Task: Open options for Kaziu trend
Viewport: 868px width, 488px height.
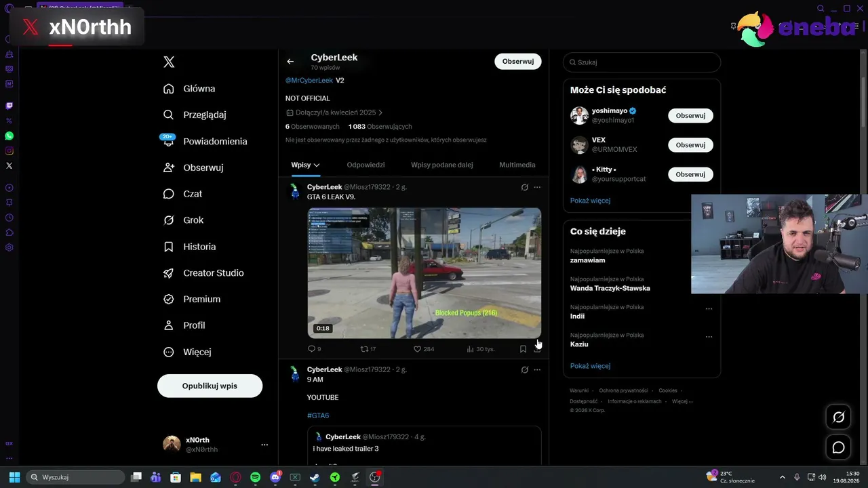Action: tap(709, 336)
